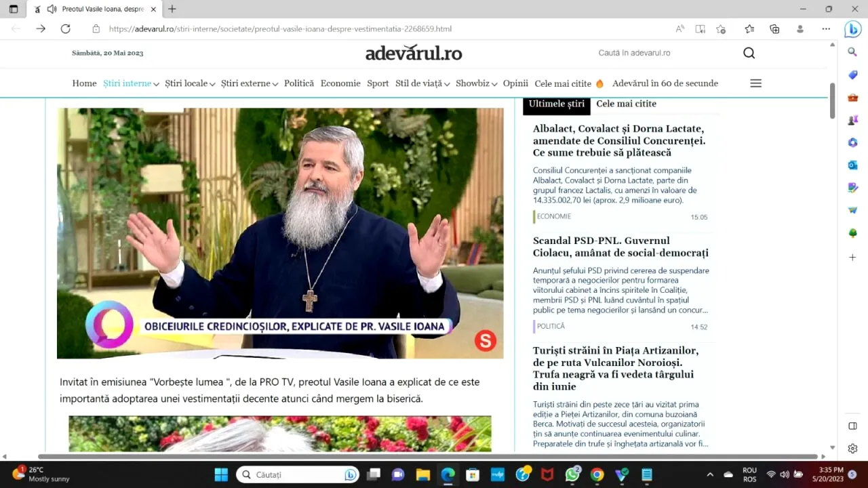Switch to the Cele mai citite tab
Viewport: 868px width, 488px height.
coord(626,104)
